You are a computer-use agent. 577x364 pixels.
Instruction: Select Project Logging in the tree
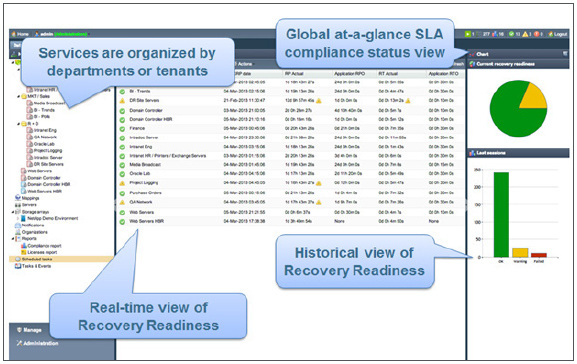pyautogui.click(x=45, y=151)
